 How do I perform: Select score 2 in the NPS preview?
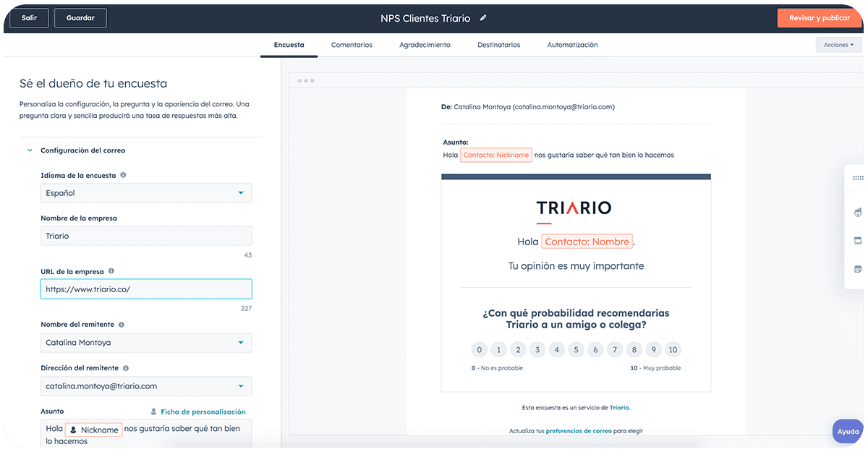pos(518,350)
